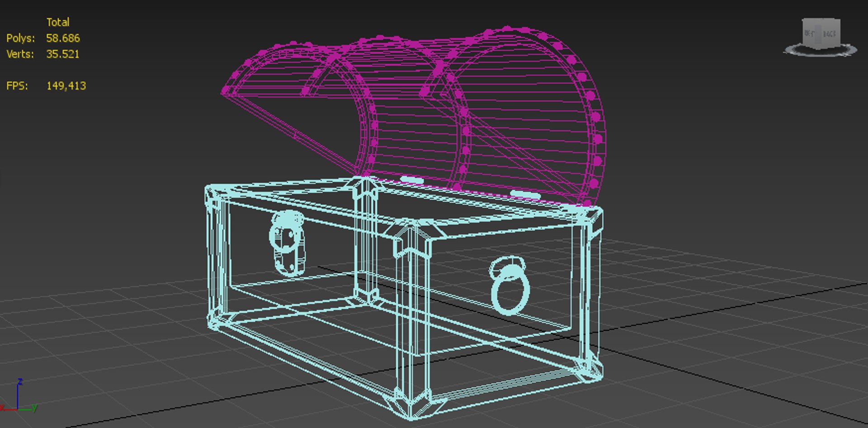Click the Verts count 35.521
The width and height of the screenshot is (868, 428).
pos(62,54)
